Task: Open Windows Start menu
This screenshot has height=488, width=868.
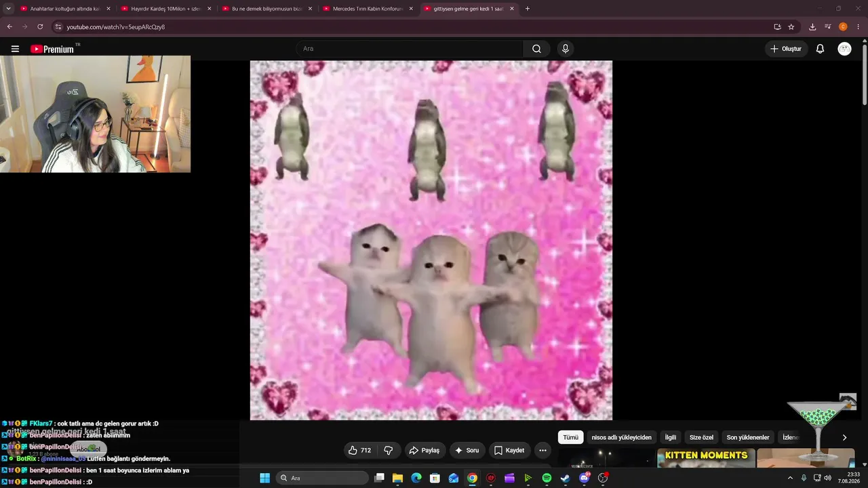Action: tap(264, 478)
